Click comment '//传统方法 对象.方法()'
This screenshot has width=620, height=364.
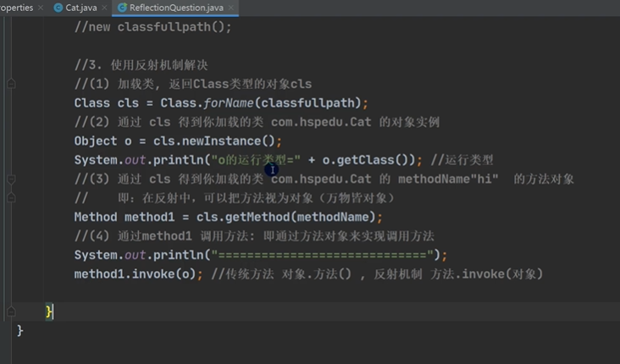(281, 274)
